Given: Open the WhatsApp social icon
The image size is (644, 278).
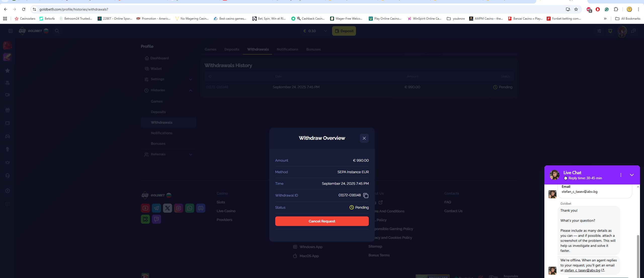Looking at the screenshot, I should (x=190, y=208).
